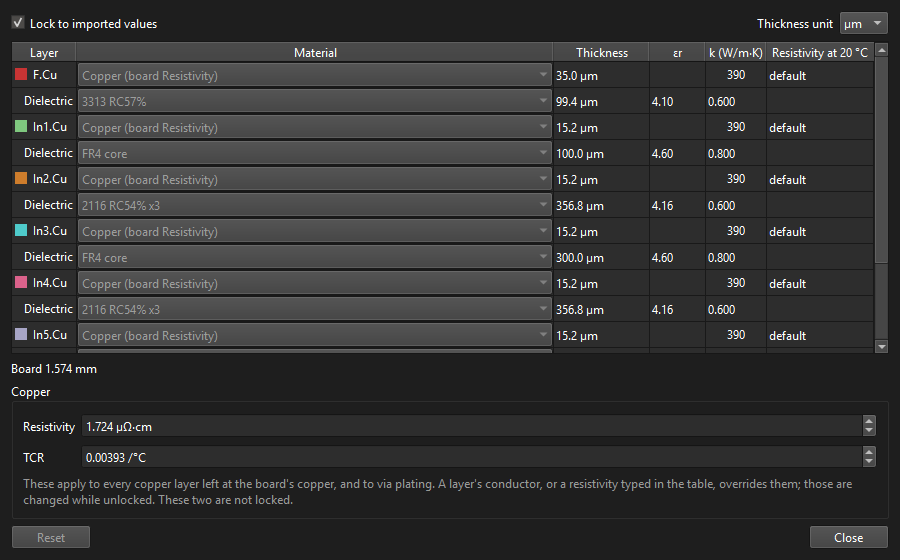
Task: Select In3.Cu thermal conductivity 390 cell
Action: coord(736,231)
